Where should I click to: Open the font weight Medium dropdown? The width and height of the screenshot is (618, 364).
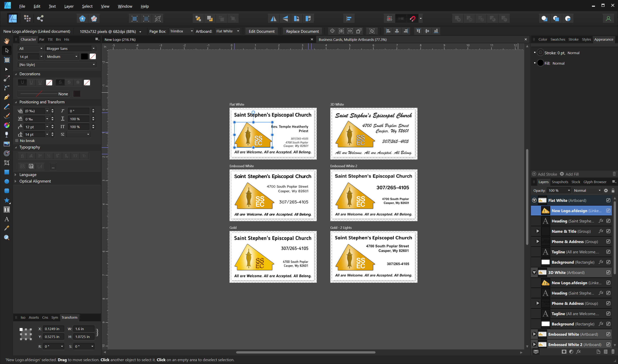(62, 56)
